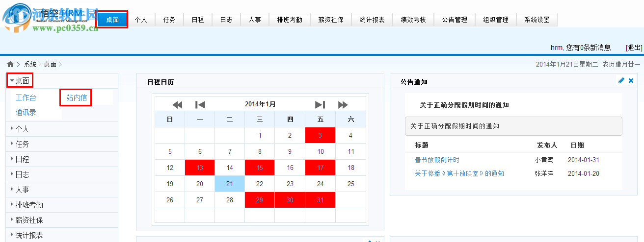Close the 公告通知 panel

point(631,81)
